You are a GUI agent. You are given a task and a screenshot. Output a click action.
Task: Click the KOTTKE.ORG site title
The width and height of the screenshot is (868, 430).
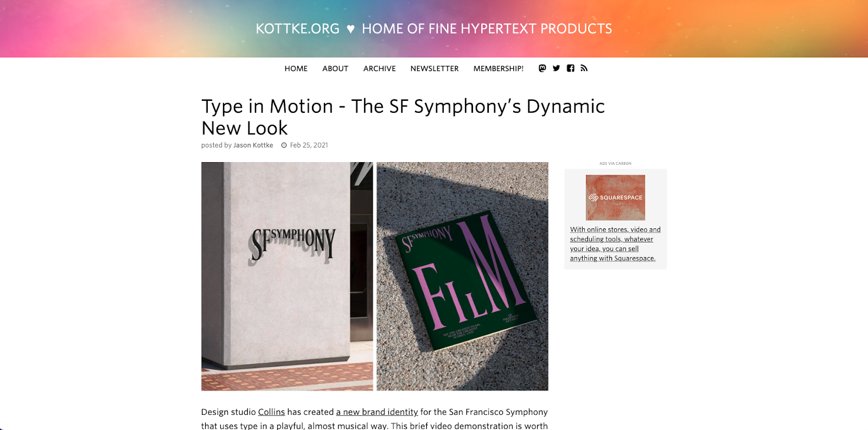[297, 29]
